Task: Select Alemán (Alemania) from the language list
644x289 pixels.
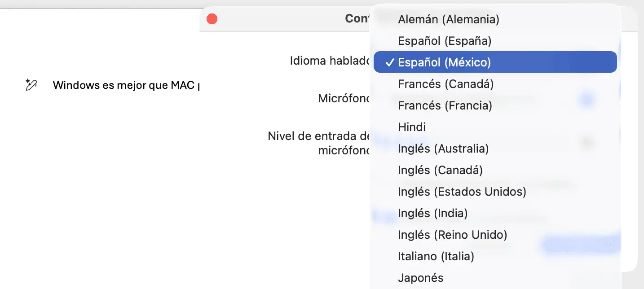Action: pos(448,19)
